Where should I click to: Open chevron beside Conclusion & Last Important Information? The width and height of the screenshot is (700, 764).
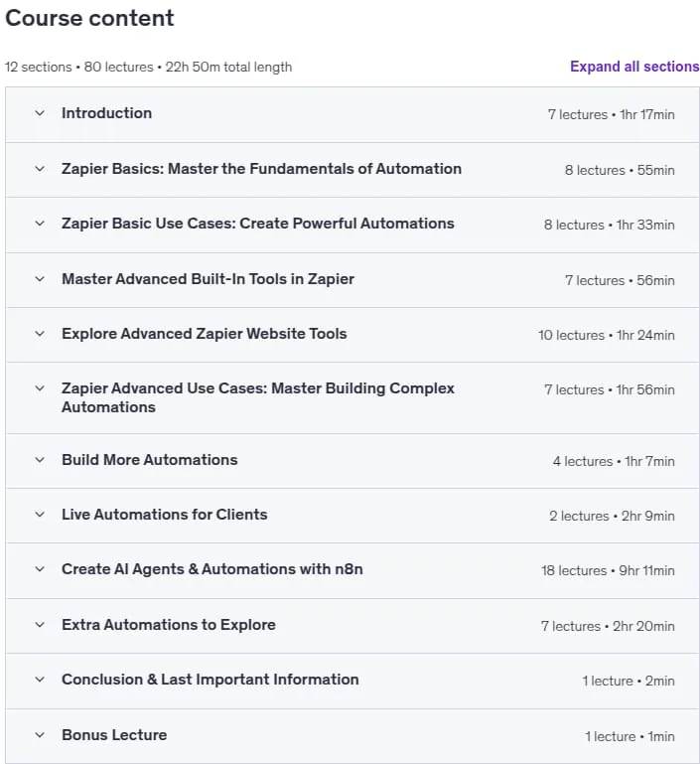pos(40,680)
